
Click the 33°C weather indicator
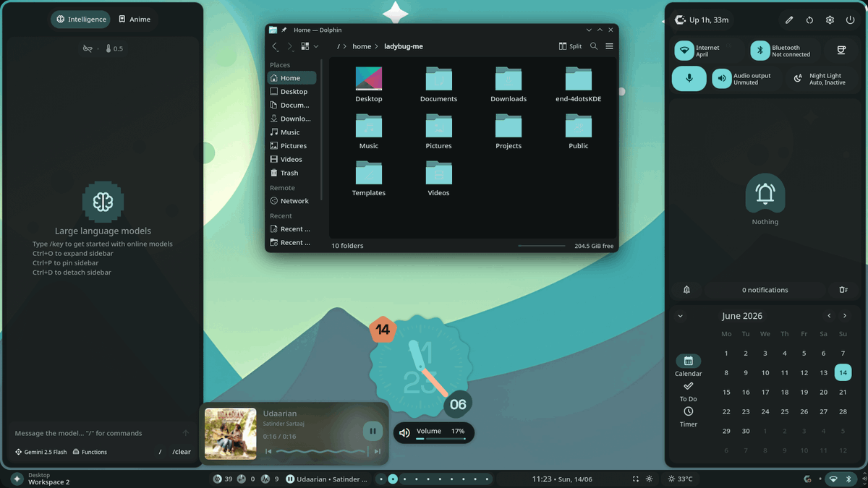pos(680,479)
